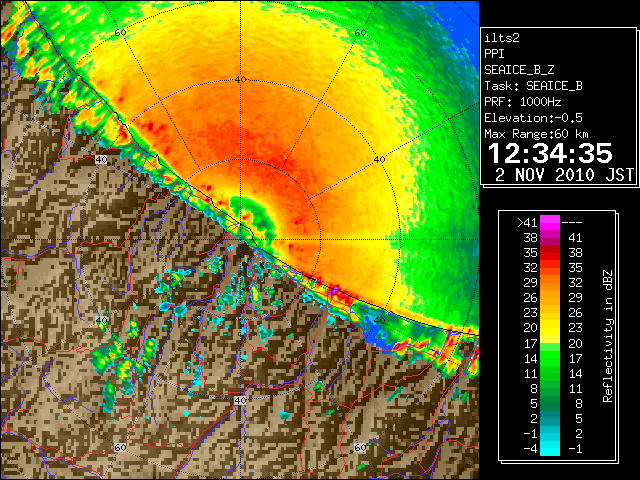The height and width of the screenshot is (480, 640).
Task: Click the '60' range label in the northwest
Action: [120, 33]
